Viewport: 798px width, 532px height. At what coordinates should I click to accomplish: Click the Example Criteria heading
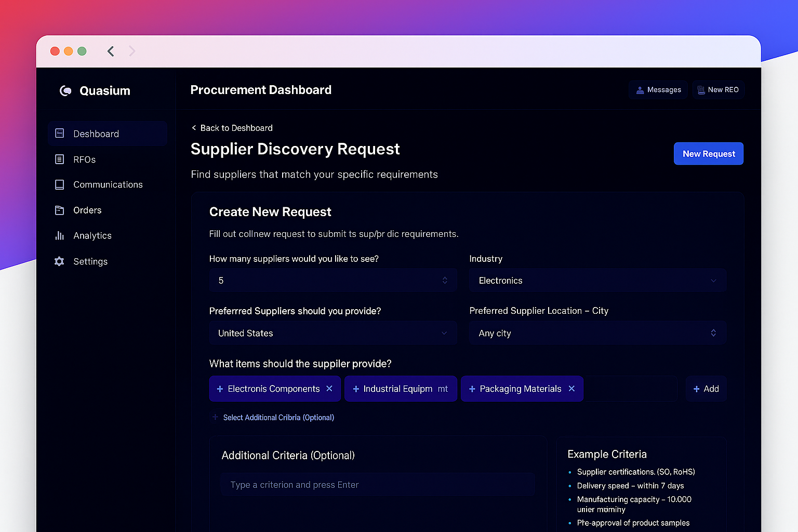607,454
